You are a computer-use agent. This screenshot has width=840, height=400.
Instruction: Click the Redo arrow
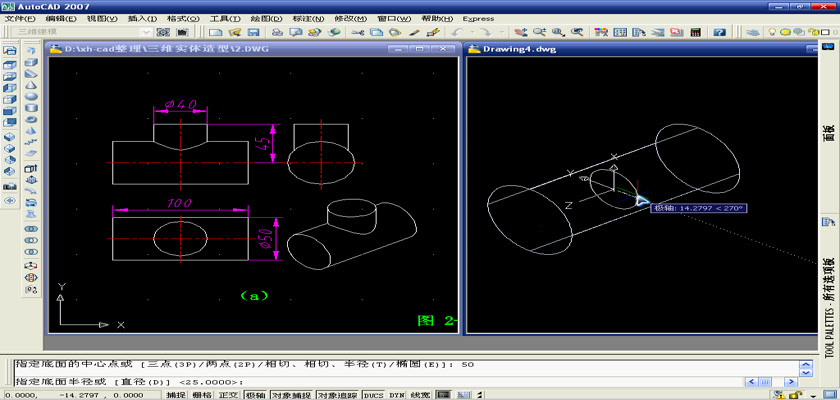point(485,32)
